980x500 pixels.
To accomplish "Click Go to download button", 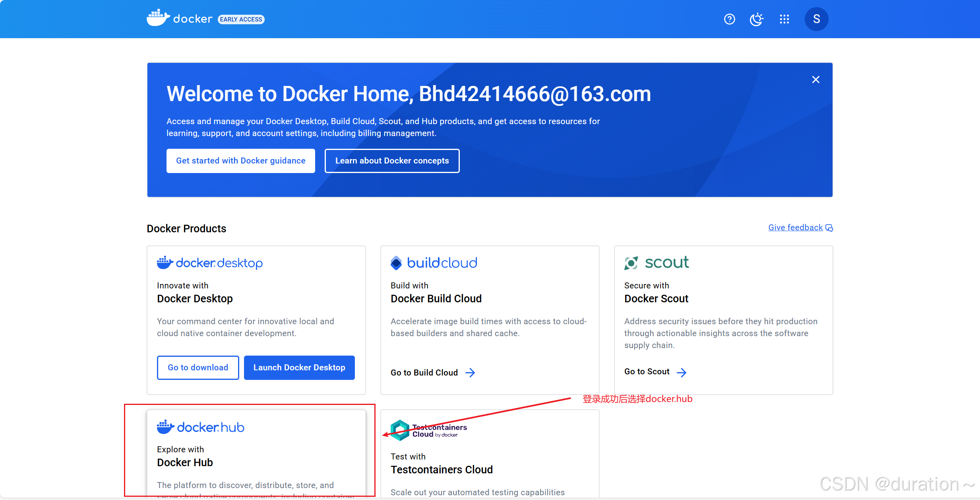I will [198, 368].
